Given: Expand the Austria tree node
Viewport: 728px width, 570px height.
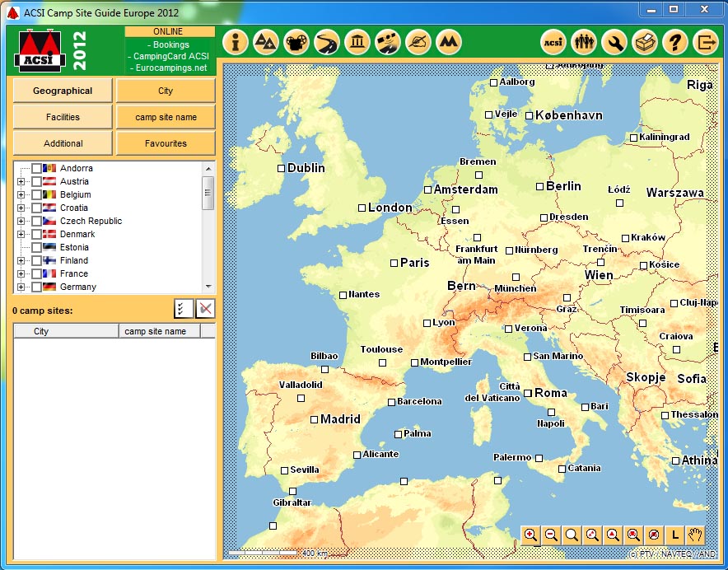Looking at the screenshot, I should (21, 182).
